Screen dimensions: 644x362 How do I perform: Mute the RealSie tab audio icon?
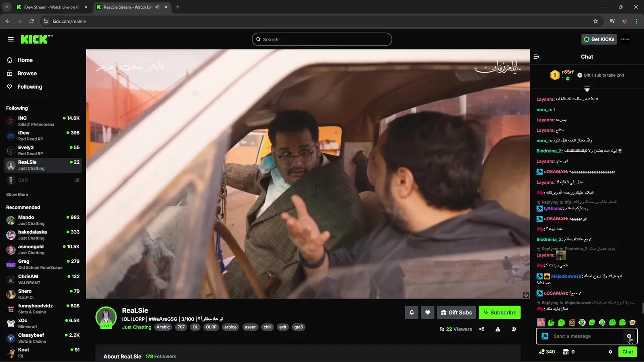click(158, 7)
